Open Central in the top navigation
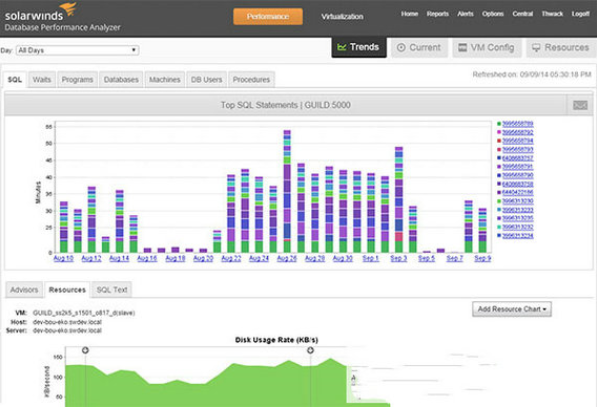This screenshot has width=597, height=407. pyautogui.click(x=522, y=14)
